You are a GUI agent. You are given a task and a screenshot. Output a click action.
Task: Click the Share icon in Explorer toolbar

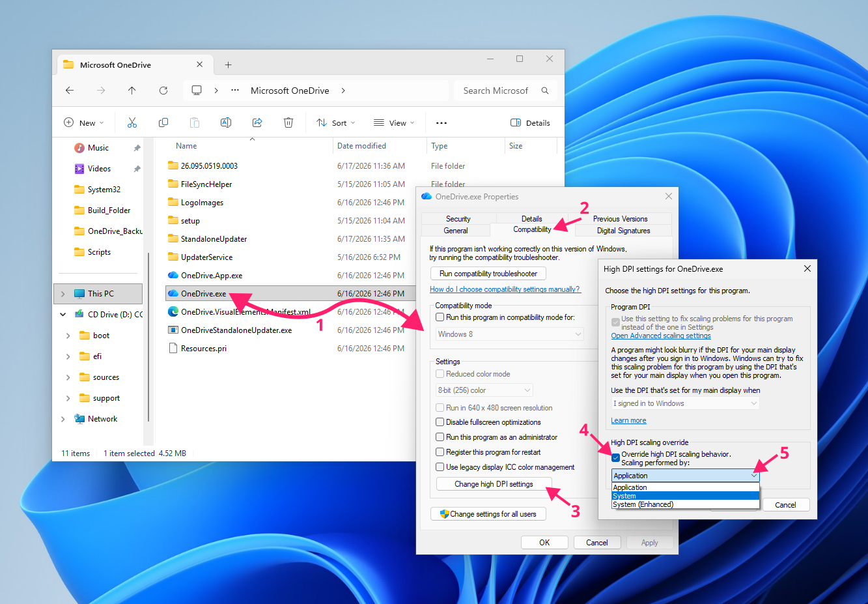pyautogui.click(x=257, y=122)
